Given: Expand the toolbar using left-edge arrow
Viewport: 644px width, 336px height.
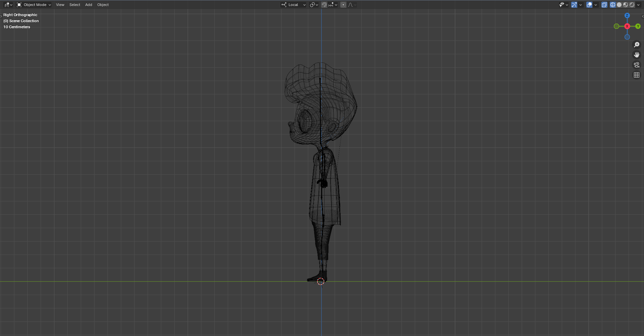Looking at the screenshot, I should click(x=1, y=16).
